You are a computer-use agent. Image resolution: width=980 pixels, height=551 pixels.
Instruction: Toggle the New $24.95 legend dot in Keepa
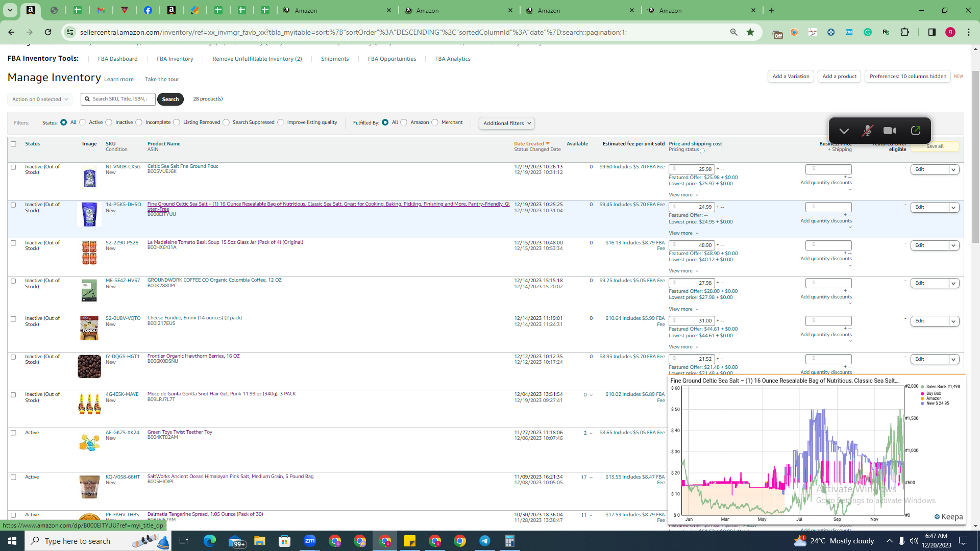point(922,404)
